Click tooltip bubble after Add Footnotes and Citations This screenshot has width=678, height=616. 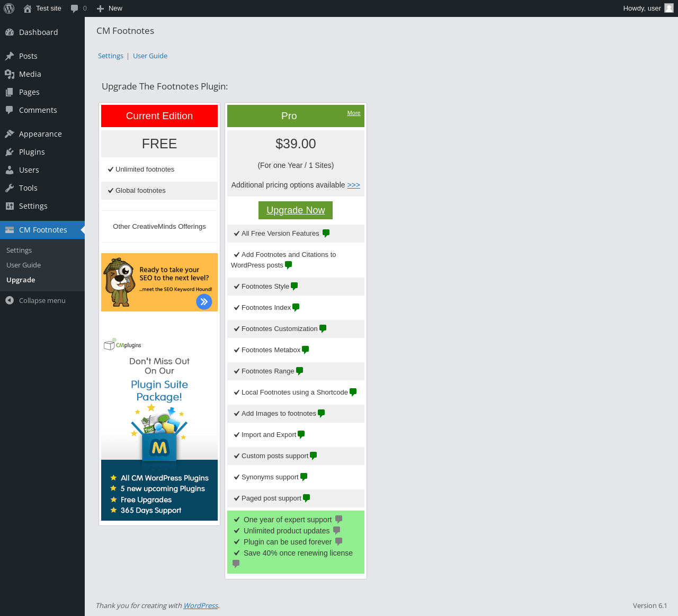point(289,265)
